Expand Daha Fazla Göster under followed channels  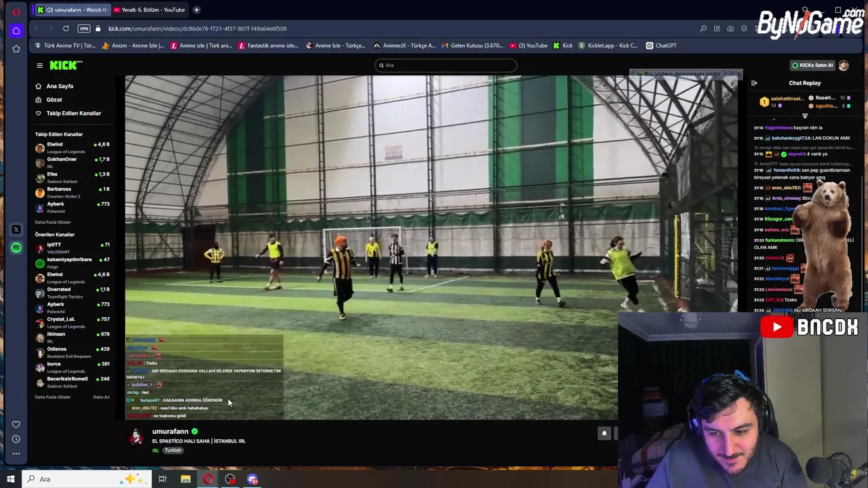pos(53,222)
